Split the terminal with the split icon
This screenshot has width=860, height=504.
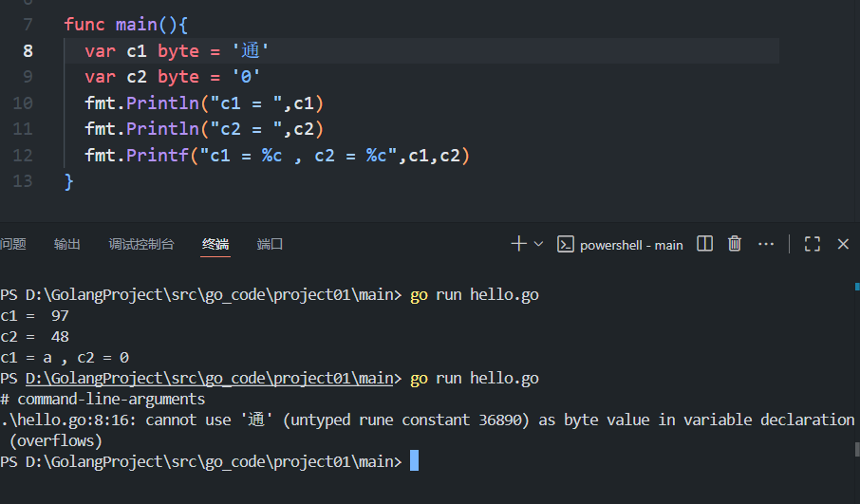[704, 244]
